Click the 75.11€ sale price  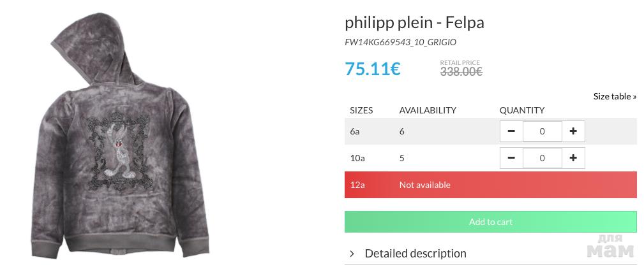click(372, 69)
